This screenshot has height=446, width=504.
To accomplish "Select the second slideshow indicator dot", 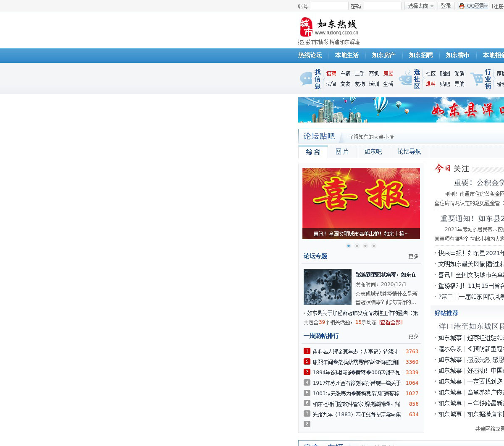I will (x=357, y=246).
